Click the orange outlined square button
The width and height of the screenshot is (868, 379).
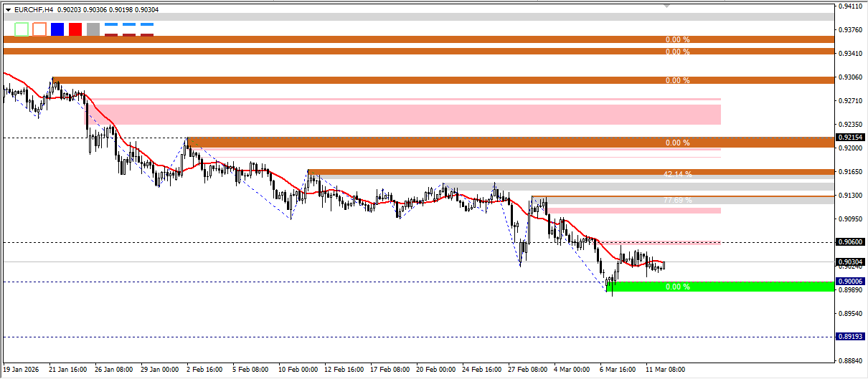point(39,29)
